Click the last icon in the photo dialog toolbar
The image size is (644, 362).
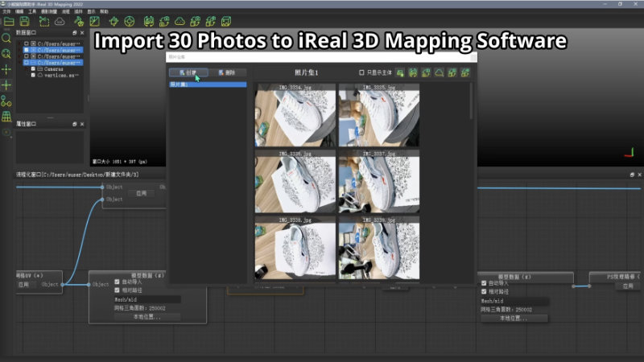[x=465, y=72]
